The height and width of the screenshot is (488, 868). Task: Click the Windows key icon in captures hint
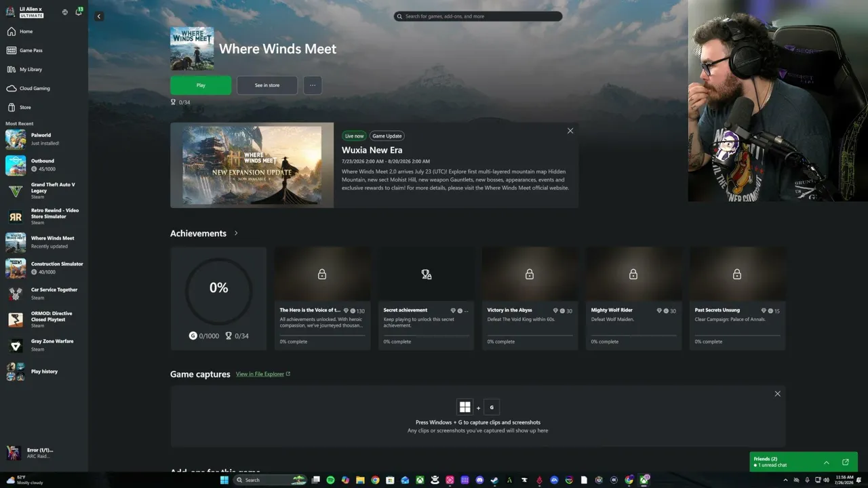465,407
